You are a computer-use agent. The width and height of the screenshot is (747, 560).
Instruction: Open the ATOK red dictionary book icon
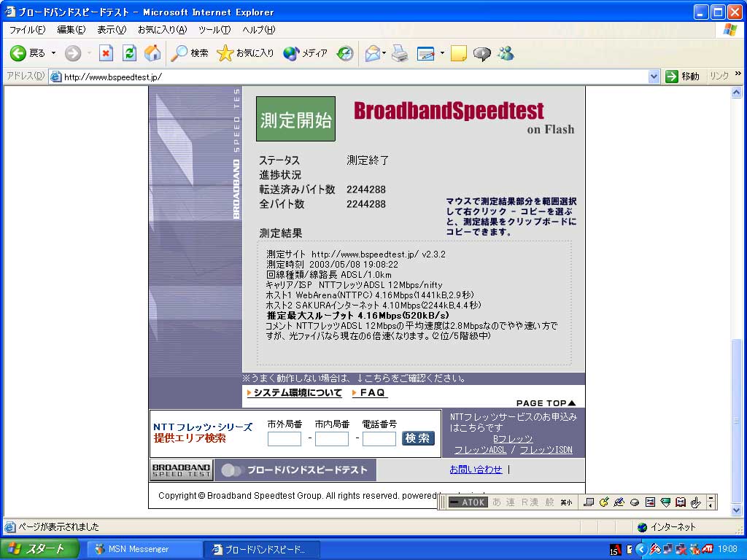coord(681,502)
